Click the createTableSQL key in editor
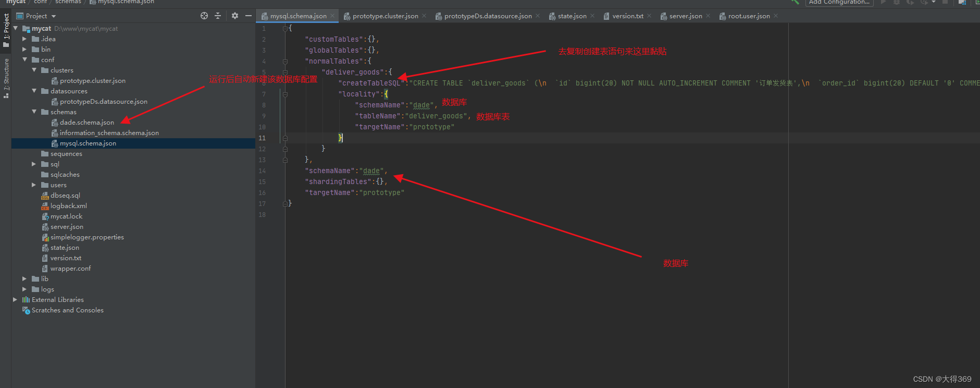The height and width of the screenshot is (388, 980). (x=371, y=83)
